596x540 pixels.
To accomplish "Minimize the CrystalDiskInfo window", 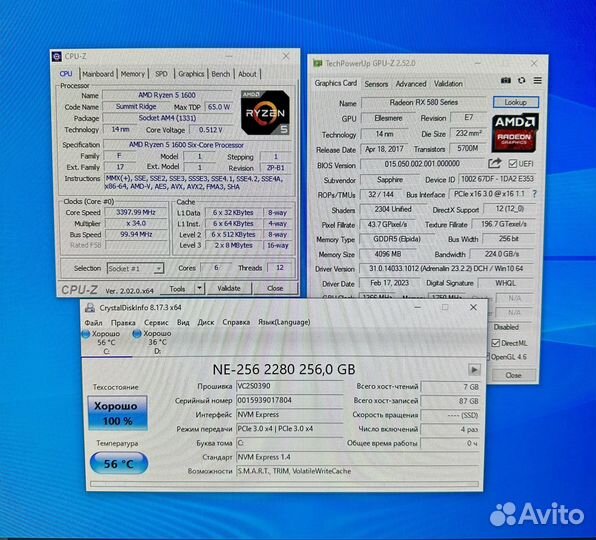I will tap(417, 307).
